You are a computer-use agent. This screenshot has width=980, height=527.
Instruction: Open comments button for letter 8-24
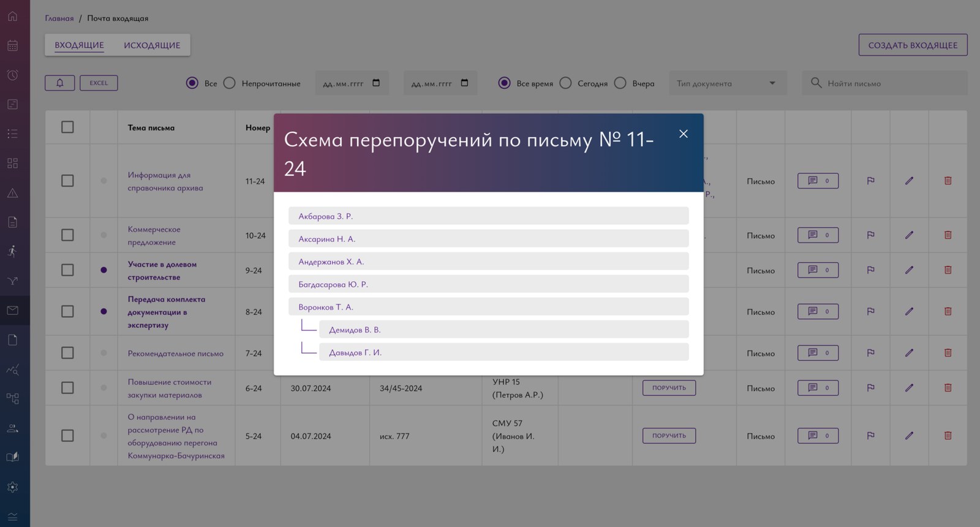818,311
